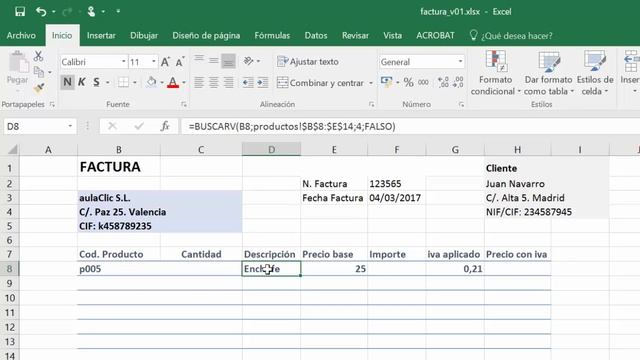
Task: Click Combinar y centrar button
Action: [x=320, y=82]
